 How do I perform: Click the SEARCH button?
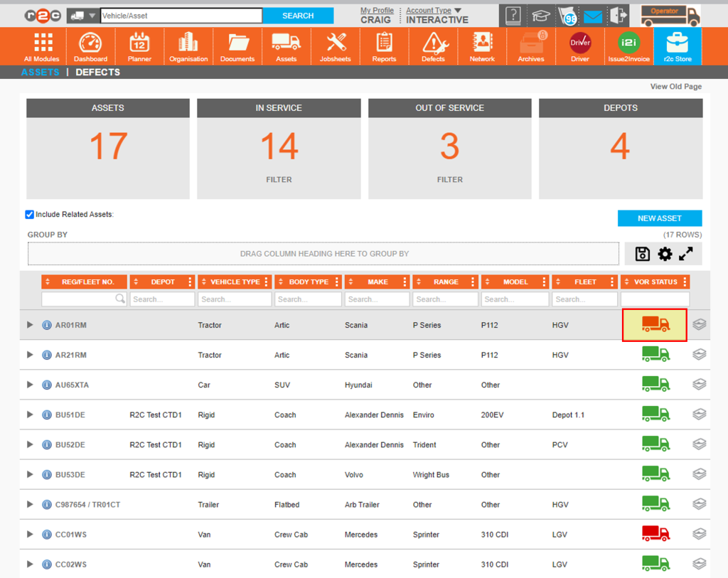coord(298,16)
